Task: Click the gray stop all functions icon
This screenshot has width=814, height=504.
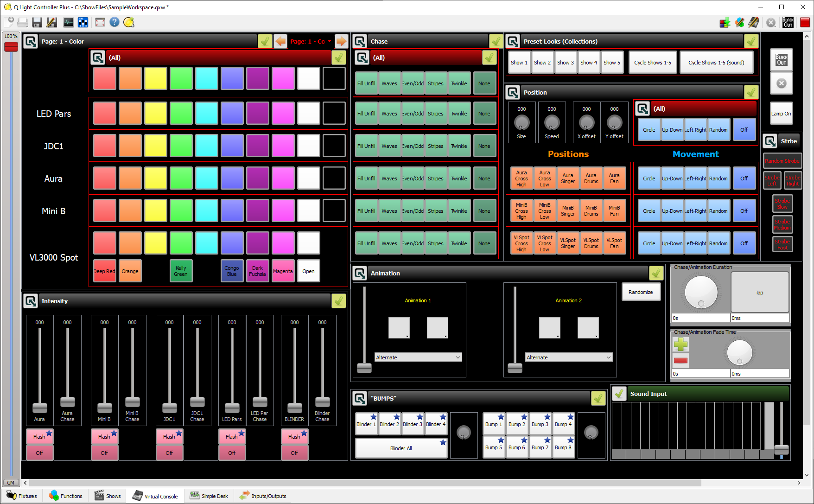Action: (x=771, y=22)
